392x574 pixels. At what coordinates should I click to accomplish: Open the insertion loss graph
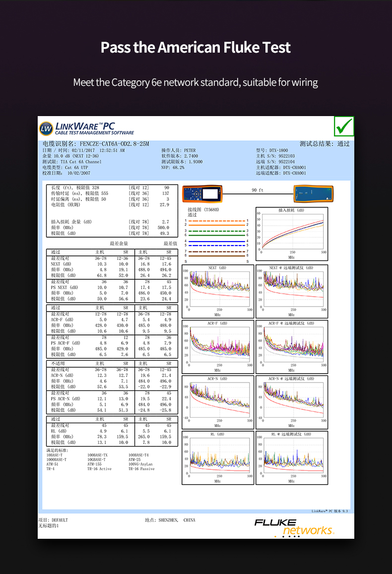point(291,234)
